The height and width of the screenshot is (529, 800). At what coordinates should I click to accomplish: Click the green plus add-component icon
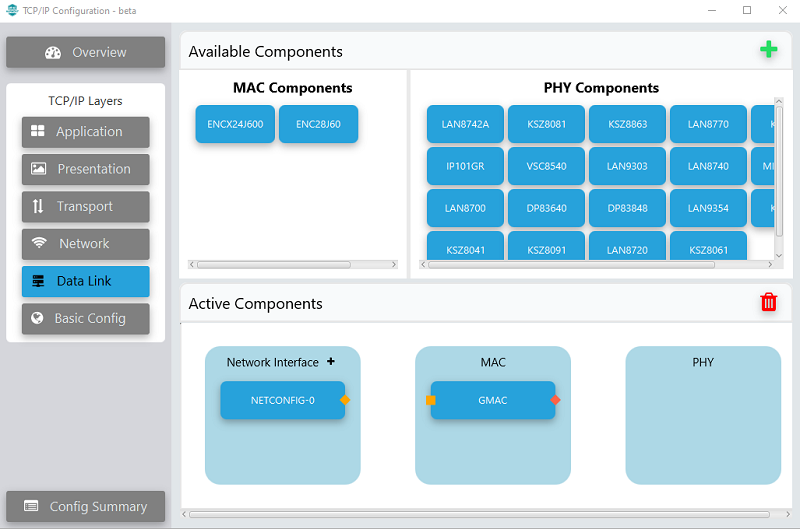point(768,50)
